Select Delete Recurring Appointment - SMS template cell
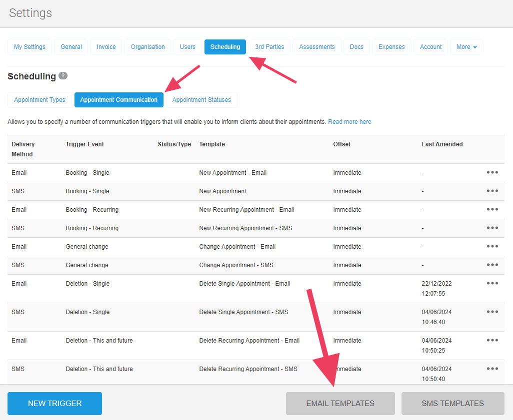Image resolution: width=513 pixels, height=420 pixels. (248, 369)
